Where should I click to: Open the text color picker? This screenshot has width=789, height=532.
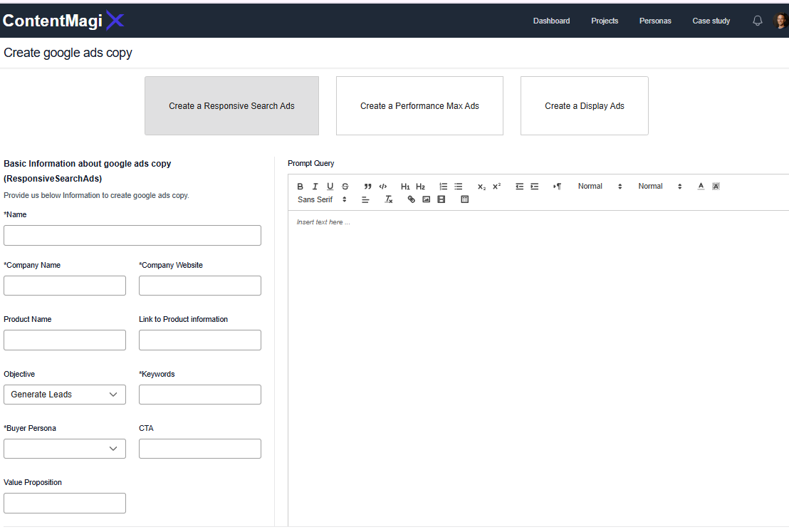point(701,186)
